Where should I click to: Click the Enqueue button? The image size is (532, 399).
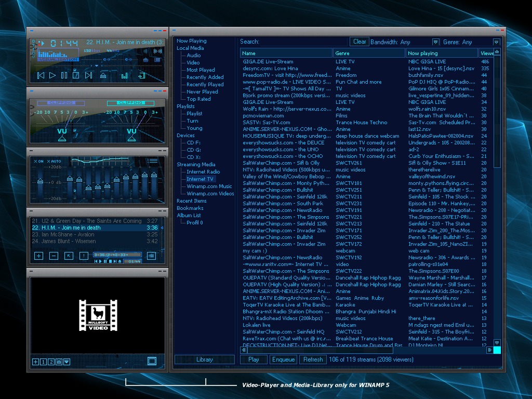click(x=283, y=360)
